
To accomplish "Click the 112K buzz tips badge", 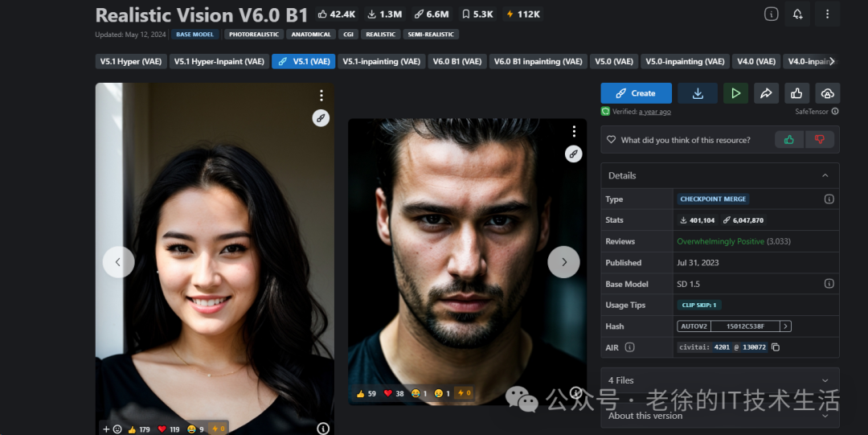I will pyautogui.click(x=523, y=14).
